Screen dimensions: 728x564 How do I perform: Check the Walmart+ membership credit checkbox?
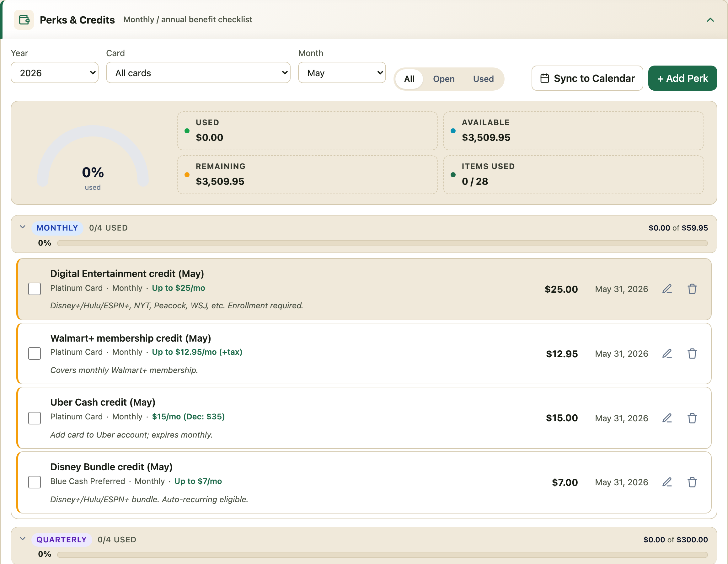click(35, 354)
